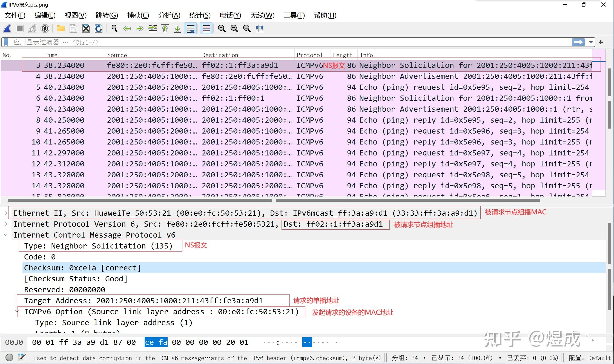Collapse Internet Control Message Protocol v6

point(6,235)
